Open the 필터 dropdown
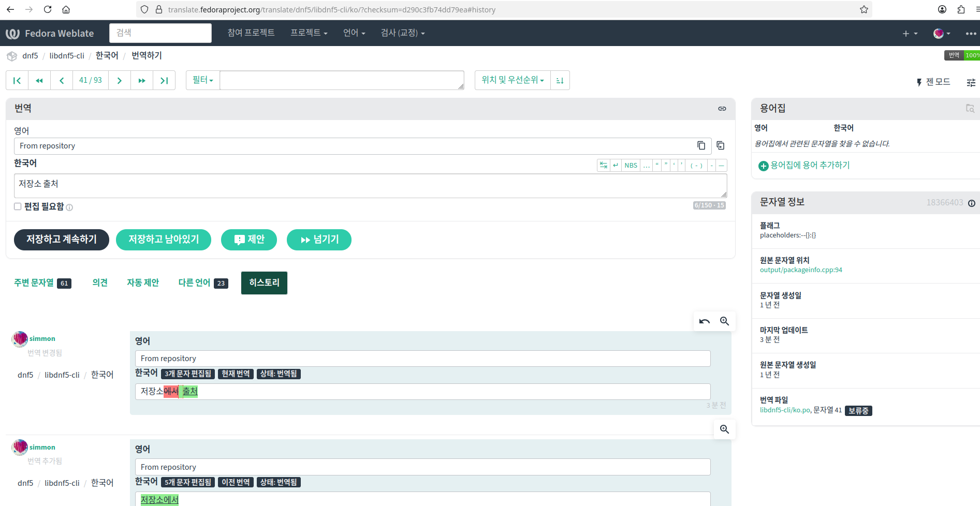 (x=203, y=80)
